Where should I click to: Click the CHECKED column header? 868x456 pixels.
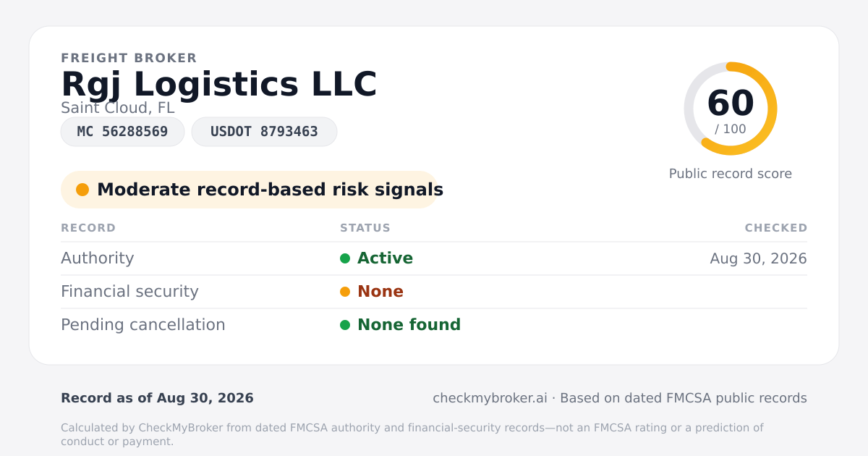[776, 228]
